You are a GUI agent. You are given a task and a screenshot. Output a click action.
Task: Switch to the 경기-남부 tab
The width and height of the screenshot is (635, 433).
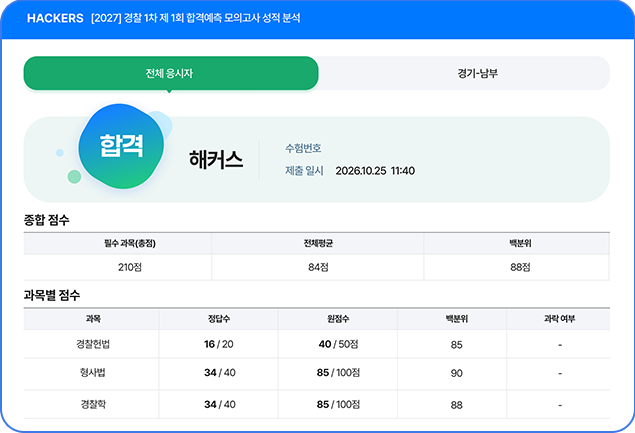[477, 73]
